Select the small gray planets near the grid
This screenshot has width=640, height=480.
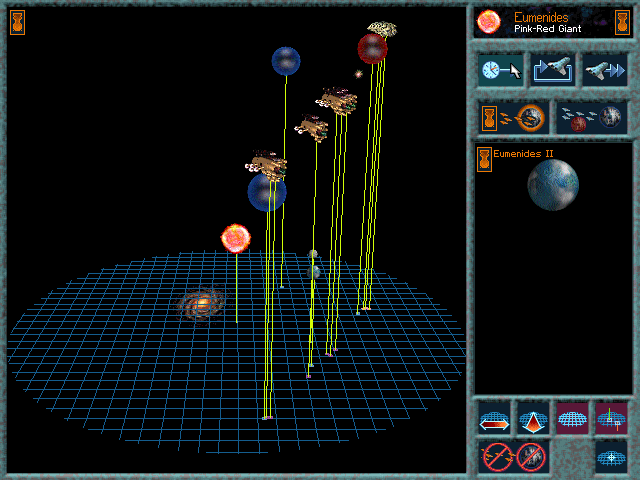coord(313,264)
